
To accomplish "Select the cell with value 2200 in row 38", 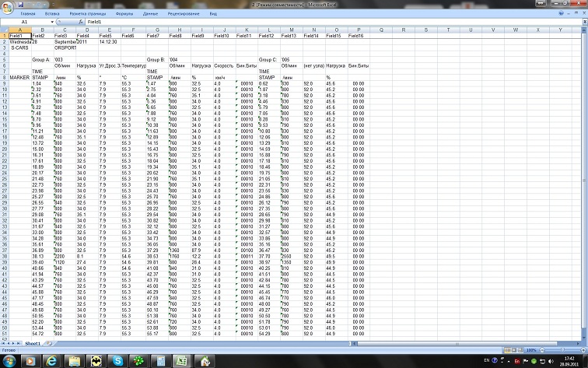I will (x=65, y=256).
